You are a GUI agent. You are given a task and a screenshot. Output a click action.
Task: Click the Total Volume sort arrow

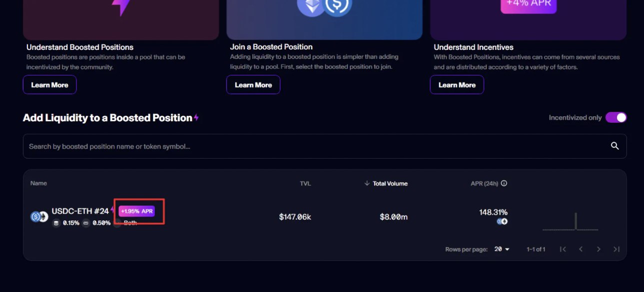pyautogui.click(x=367, y=184)
